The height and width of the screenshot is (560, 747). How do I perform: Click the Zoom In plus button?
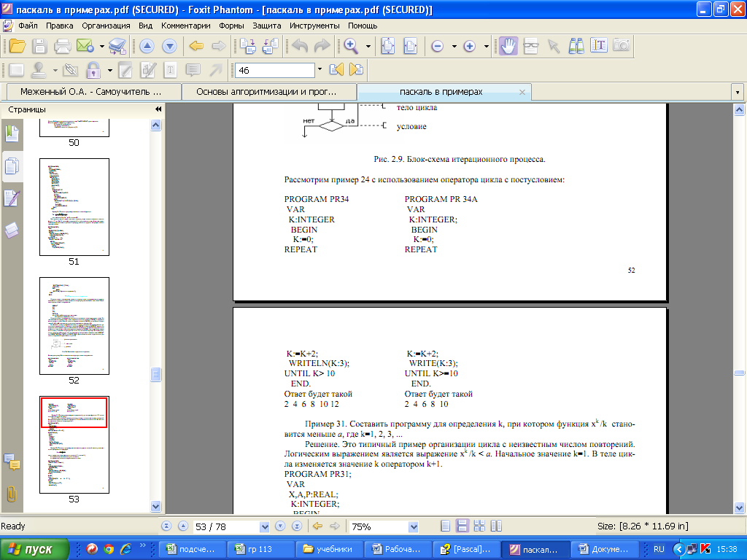470,46
